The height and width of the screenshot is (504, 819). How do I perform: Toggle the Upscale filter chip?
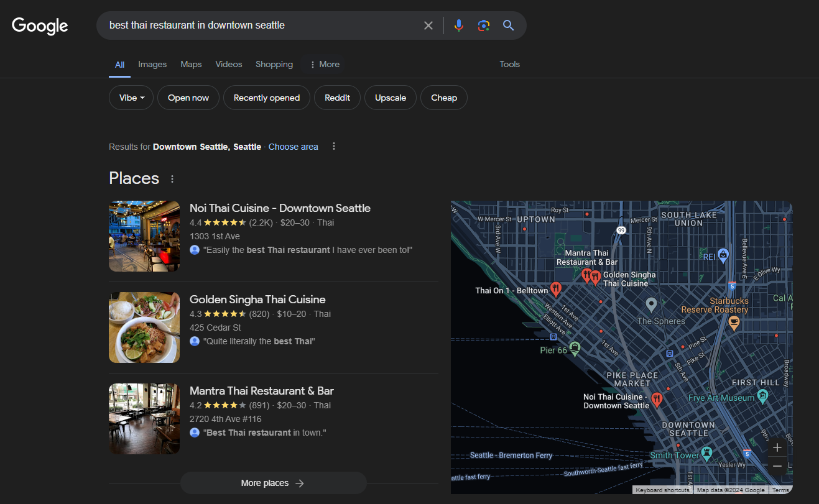point(391,98)
